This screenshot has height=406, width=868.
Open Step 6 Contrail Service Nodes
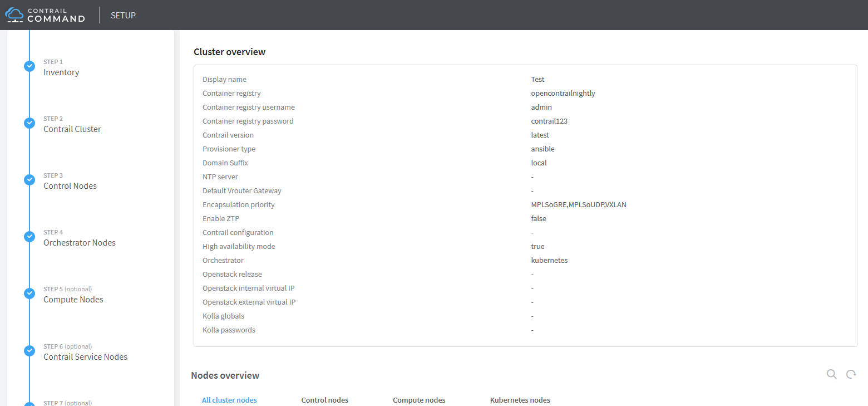pyautogui.click(x=85, y=357)
